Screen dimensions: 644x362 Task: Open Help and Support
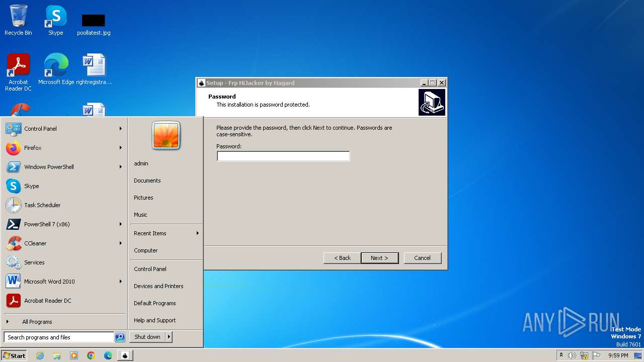coord(166,320)
